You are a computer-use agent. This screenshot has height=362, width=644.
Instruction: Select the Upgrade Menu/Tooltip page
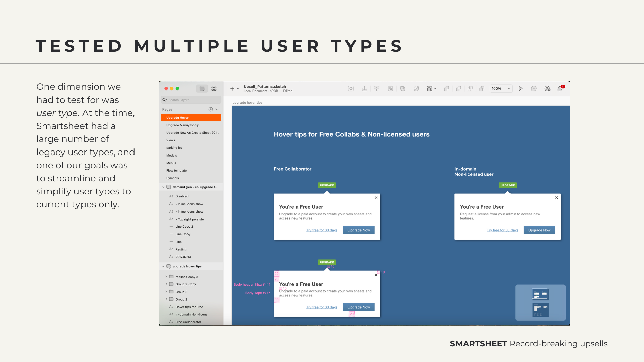pos(182,125)
